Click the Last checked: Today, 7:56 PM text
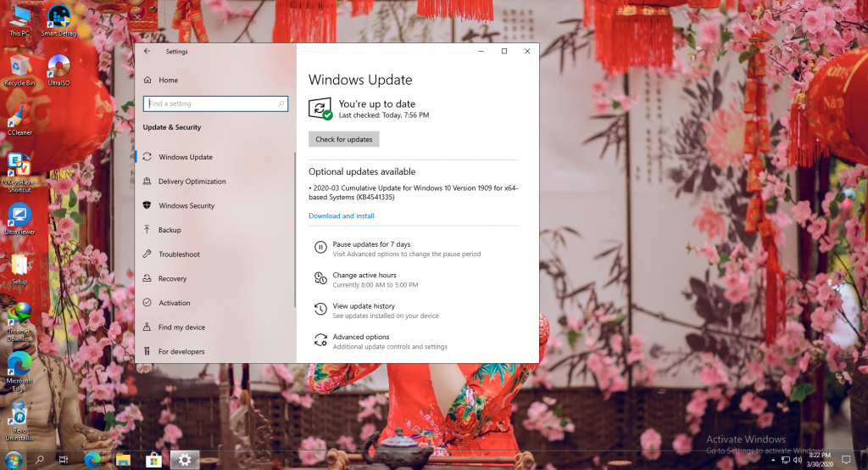Screen dimensions: 868x470 384,115
